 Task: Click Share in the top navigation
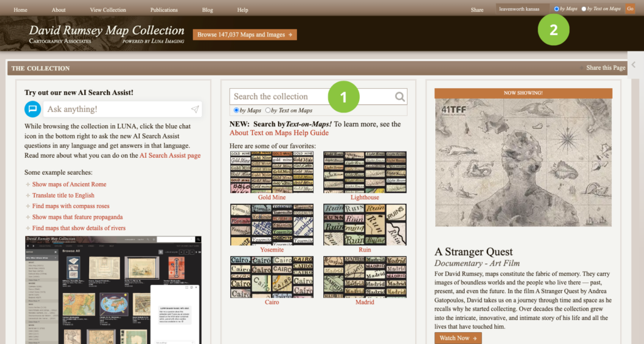pos(477,10)
